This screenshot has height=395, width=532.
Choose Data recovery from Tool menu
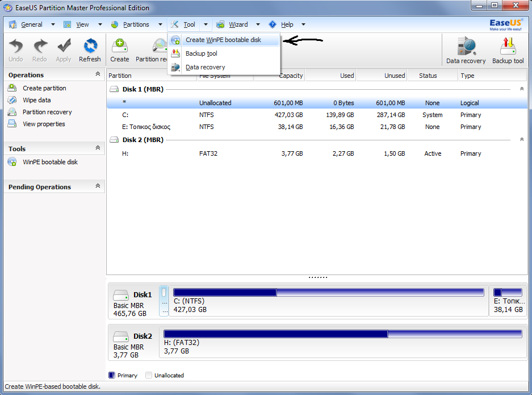coord(224,67)
